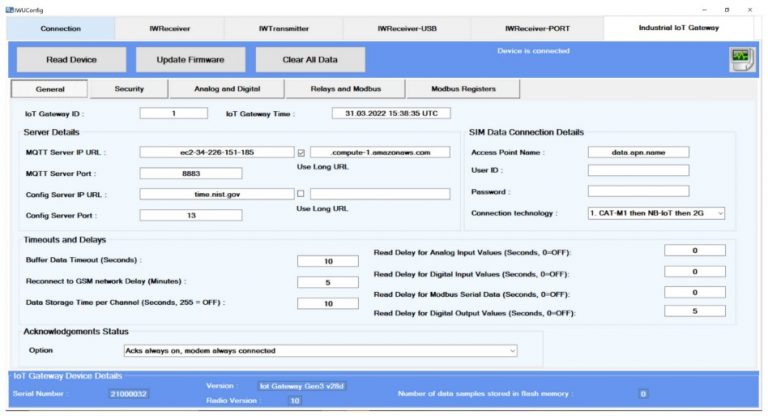Toggle Use Long URL checkbox for Config Server
768x416 pixels.
(301, 194)
